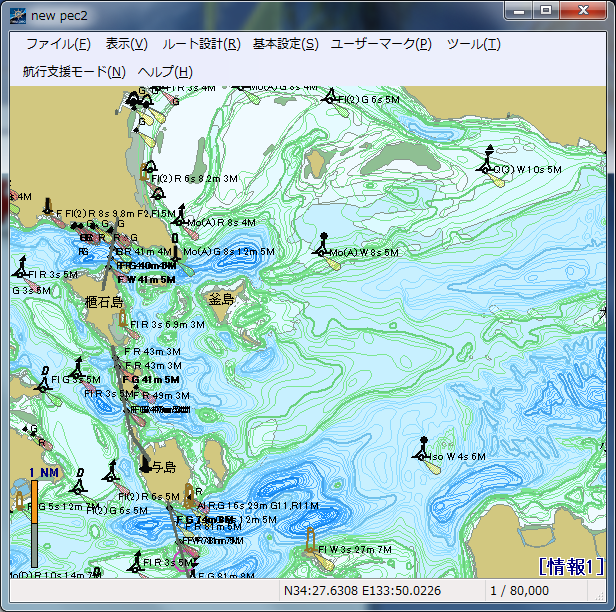
Task: Click the Fl R 3s 6.9m 3M lighthouse icon
Action: (123, 319)
